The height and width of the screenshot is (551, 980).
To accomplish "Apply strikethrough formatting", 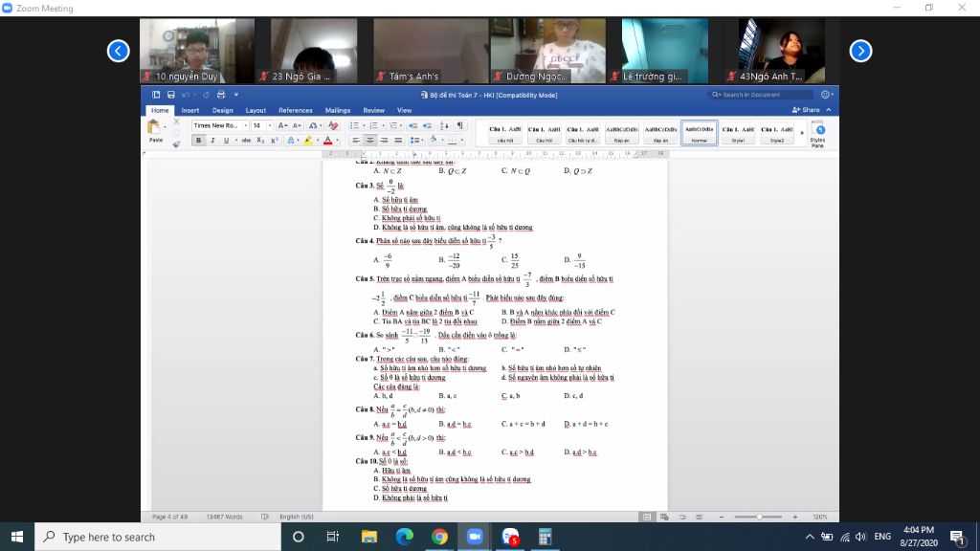I will point(246,141).
